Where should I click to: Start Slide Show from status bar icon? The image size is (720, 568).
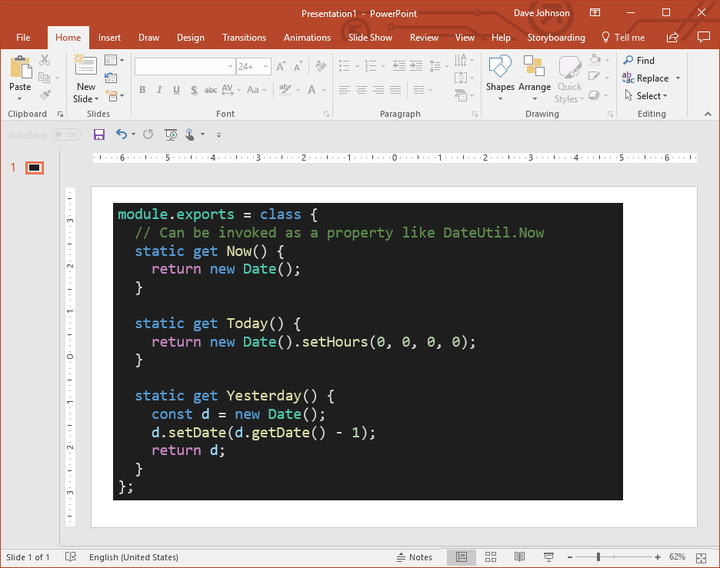click(549, 557)
